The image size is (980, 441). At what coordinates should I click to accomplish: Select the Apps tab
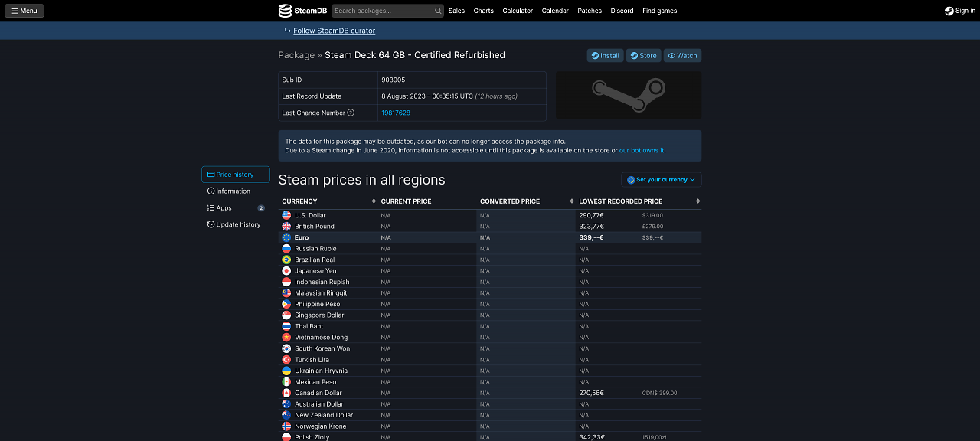tap(236, 208)
